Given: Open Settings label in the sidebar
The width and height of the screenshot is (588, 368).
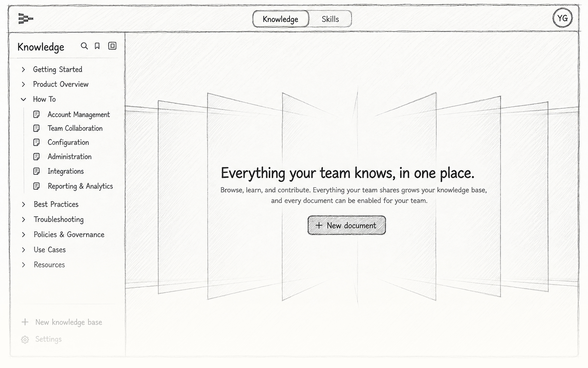Looking at the screenshot, I should 49,339.
